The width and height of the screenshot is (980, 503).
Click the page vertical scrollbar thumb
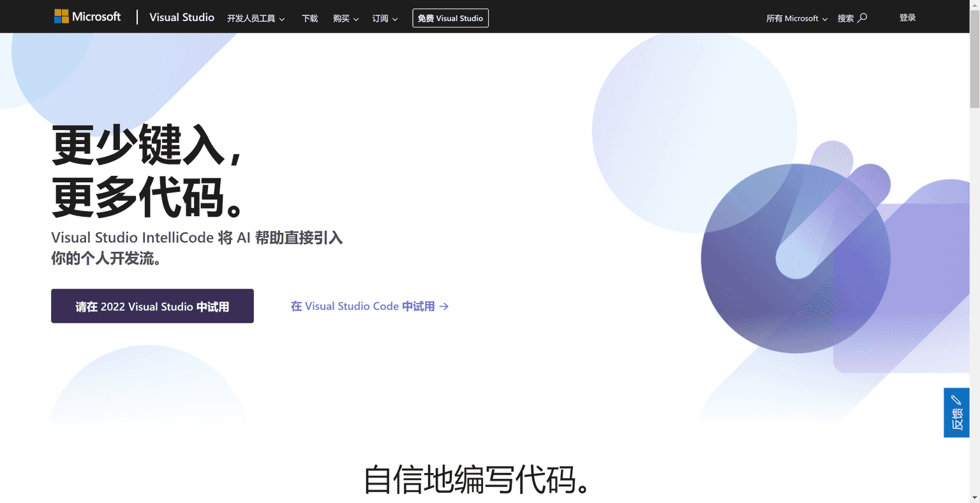[975, 61]
